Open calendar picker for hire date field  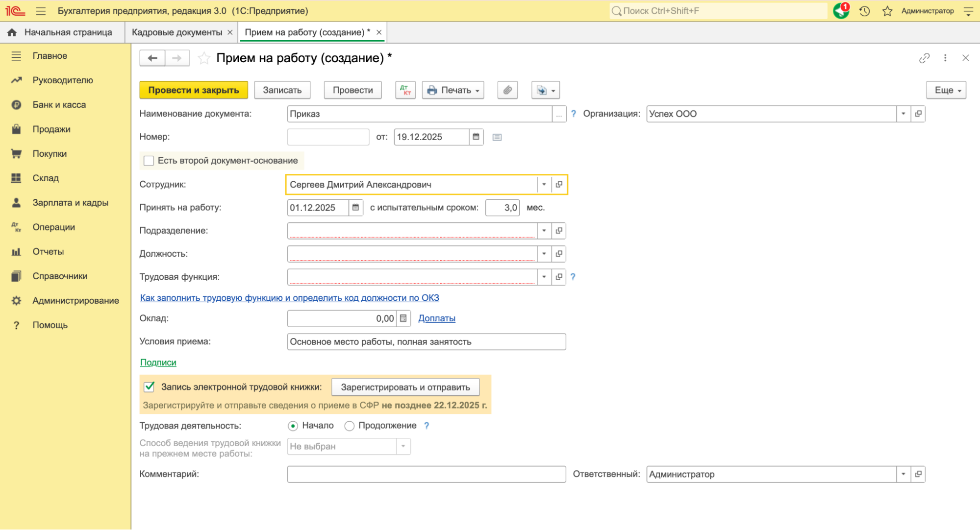coord(355,208)
